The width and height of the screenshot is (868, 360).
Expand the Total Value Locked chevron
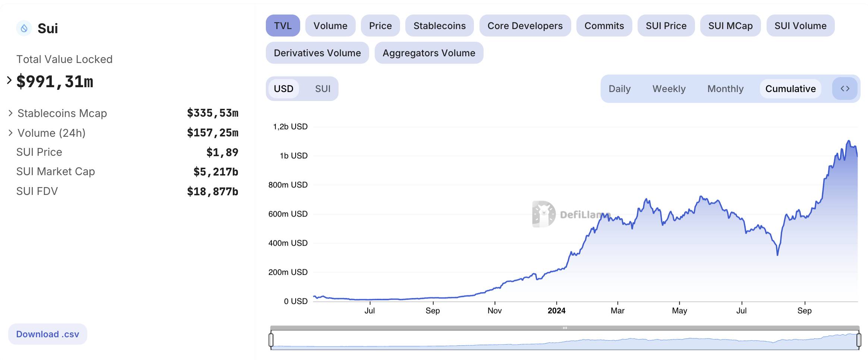point(9,80)
